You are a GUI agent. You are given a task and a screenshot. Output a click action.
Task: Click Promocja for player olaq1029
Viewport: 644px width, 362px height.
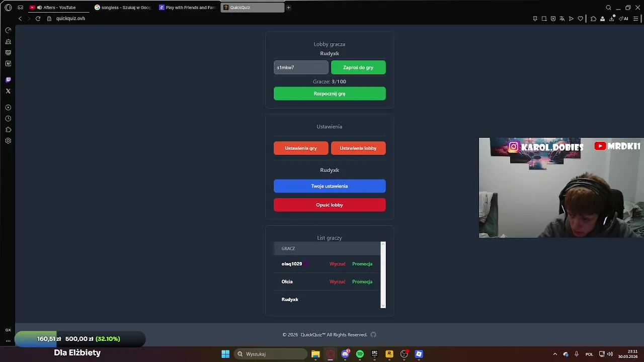362,264
